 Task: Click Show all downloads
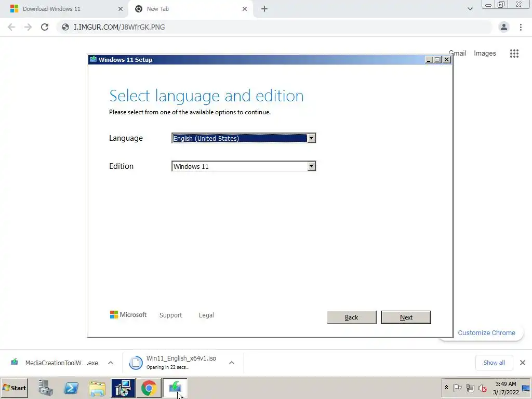coord(494,363)
